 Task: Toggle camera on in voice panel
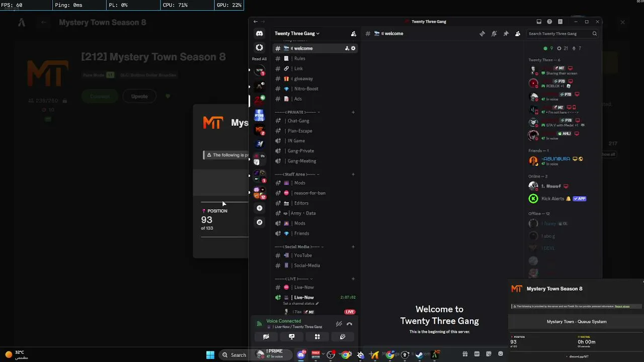266,337
